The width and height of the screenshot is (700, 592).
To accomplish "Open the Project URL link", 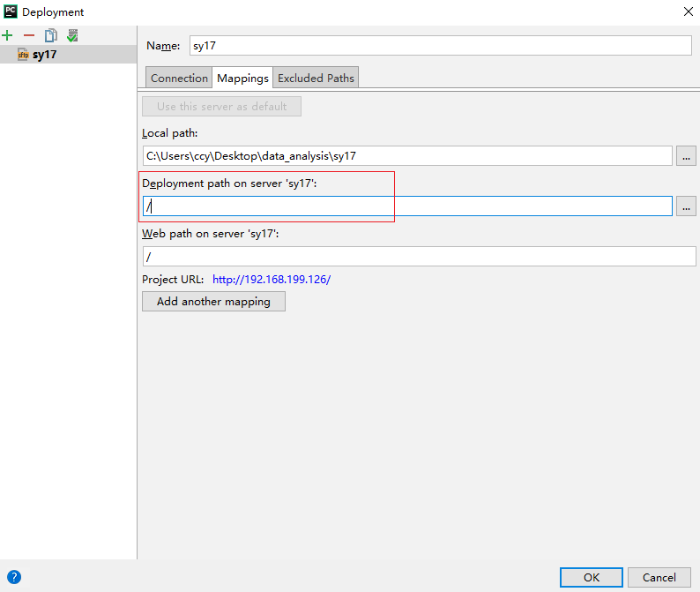I will (x=272, y=280).
